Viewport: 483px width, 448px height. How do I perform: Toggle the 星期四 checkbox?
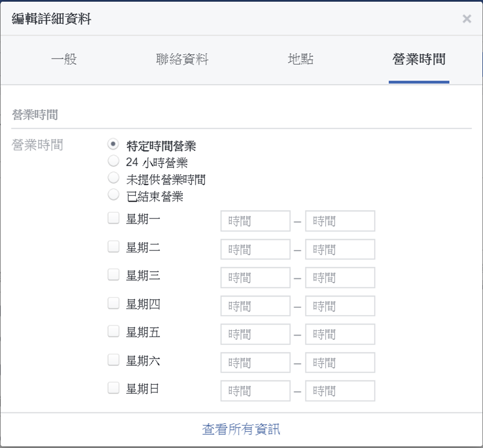click(114, 303)
